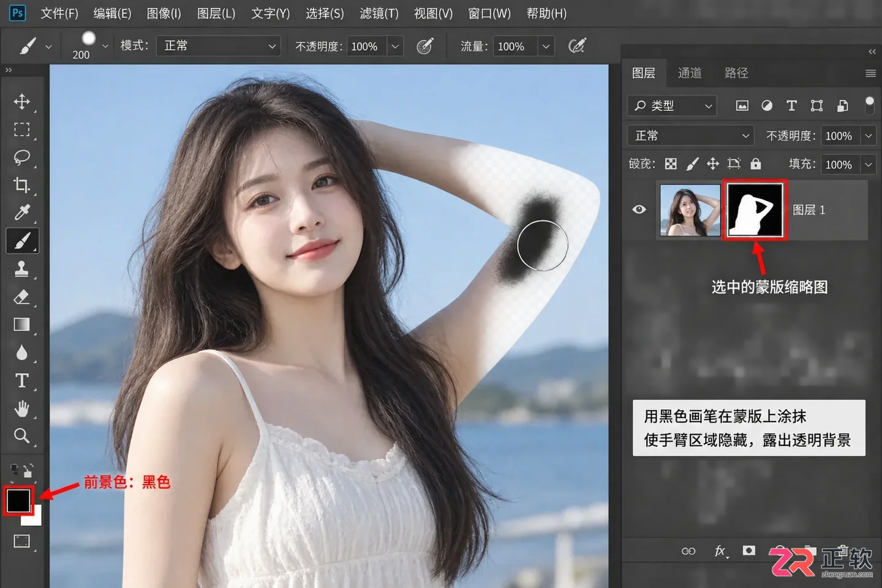Open the 文件(F) menu
This screenshot has width=882, height=588.
pyautogui.click(x=59, y=13)
